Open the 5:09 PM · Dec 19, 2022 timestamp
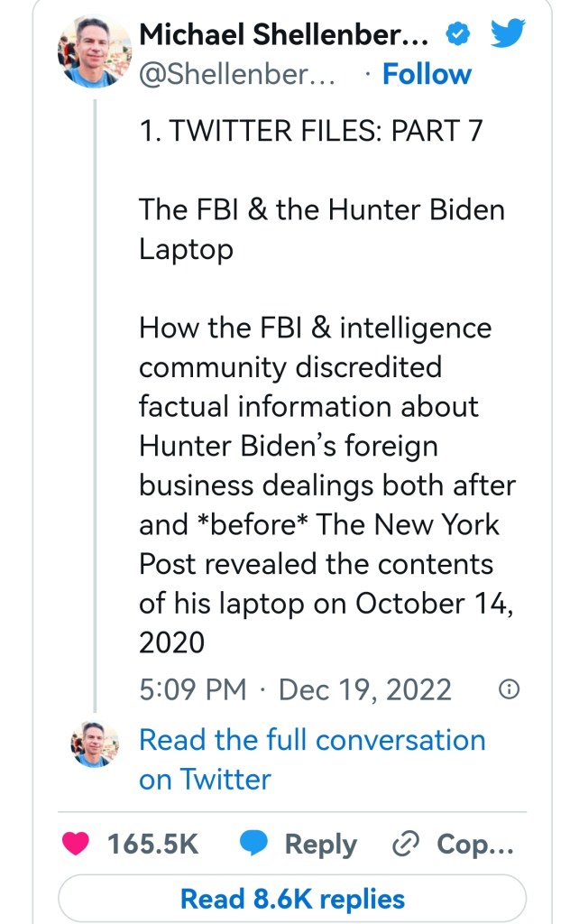Image resolution: width=579 pixels, height=924 pixels. pos(295,690)
